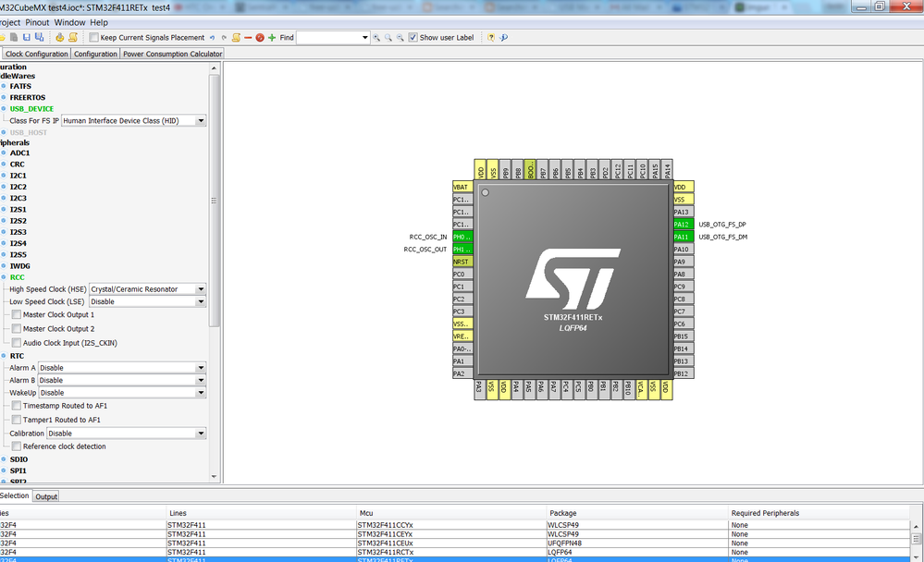The height and width of the screenshot is (562, 924).
Task: Click the Mcu column header
Action: pyautogui.click(x=451, y=513)
